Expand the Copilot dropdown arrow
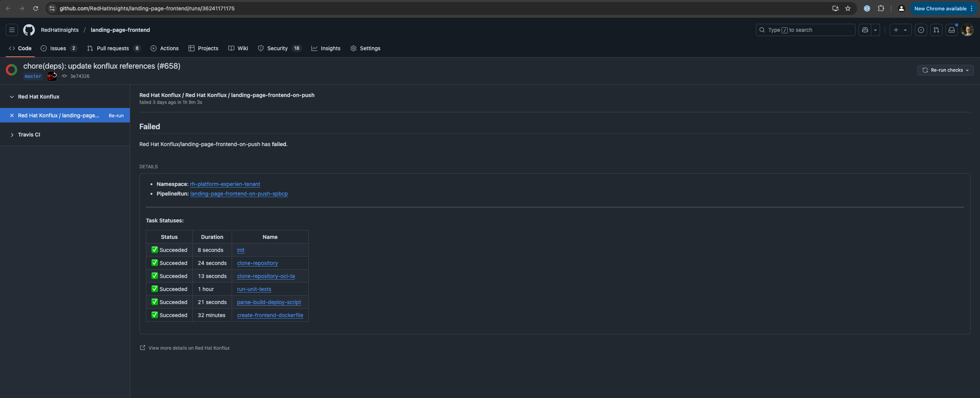 [875, 30]
